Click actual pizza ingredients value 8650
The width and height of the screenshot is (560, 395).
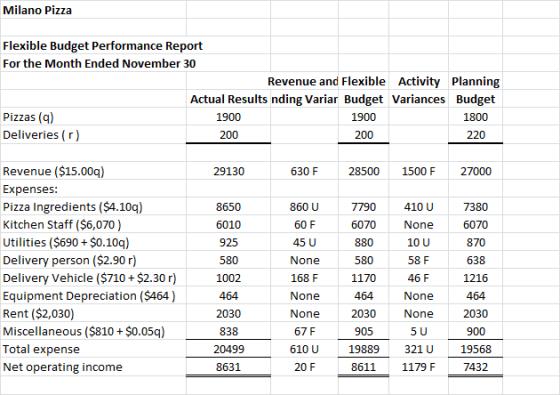(229, 207)
